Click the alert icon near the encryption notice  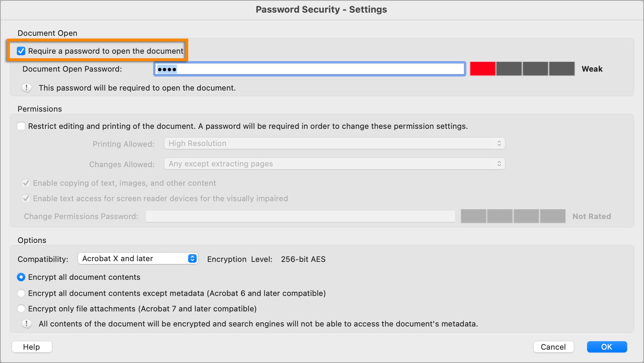[x=26, y=324]
